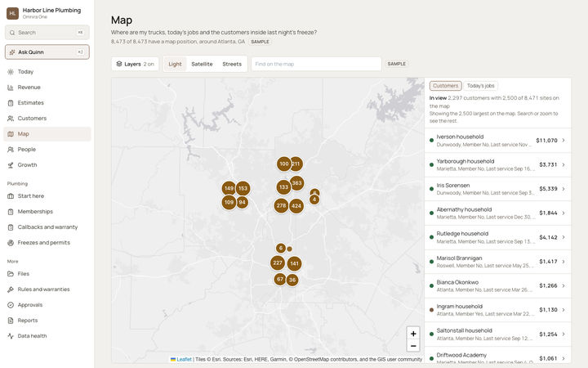Click the Data health pulse icon
The width and height of the screenshot is (588, 368).
click(11, 336)
